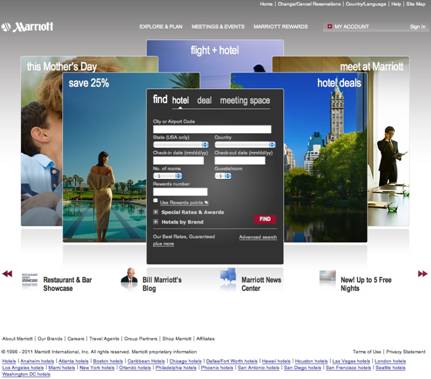Click the red FIND button
The height and width of the screenshot is (379, 431).
click(265, 219)
